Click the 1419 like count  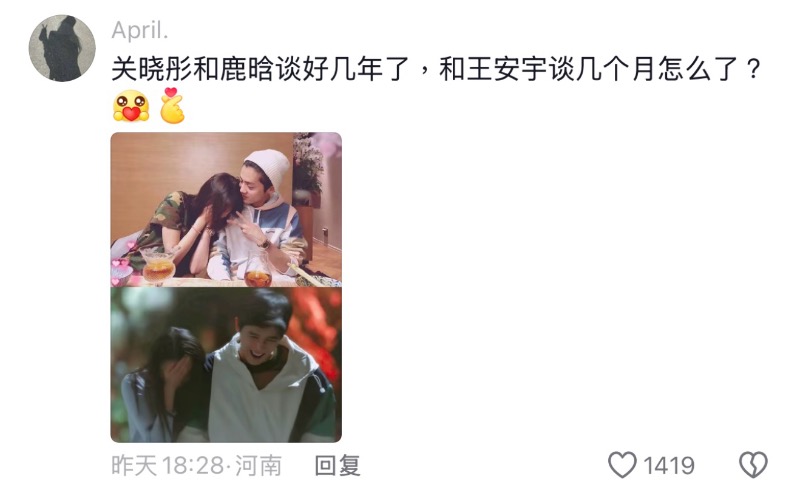click(668, 465)
